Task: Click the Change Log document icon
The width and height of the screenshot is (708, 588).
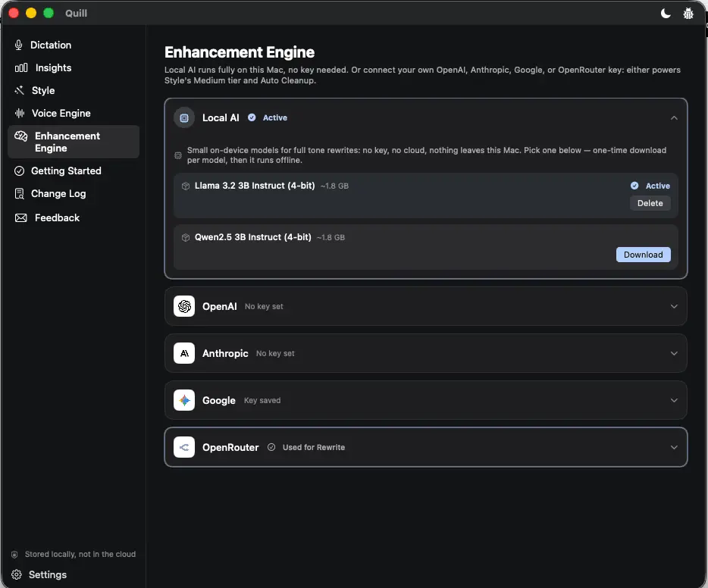Action: (x=20, y=193)
